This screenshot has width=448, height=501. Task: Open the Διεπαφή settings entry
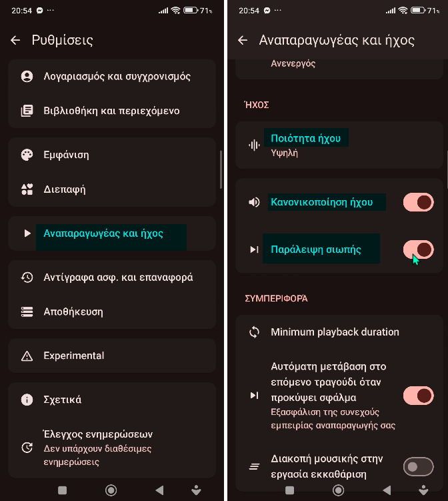(x=65, y=189)
